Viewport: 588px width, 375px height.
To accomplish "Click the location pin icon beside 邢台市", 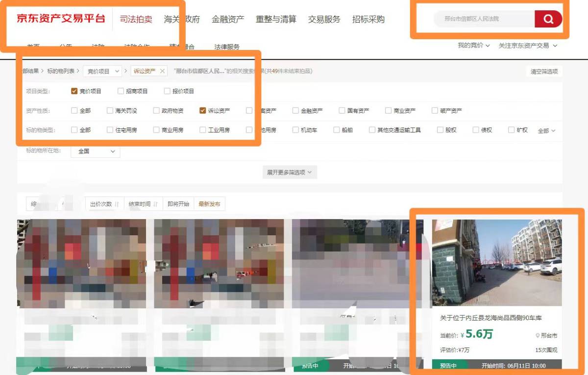I will [x=538, y=336].
